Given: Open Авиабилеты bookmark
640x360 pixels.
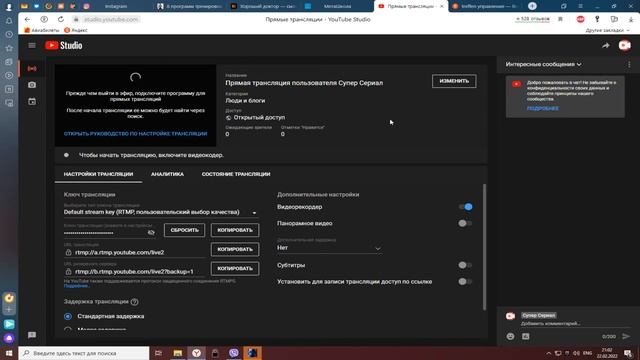Looking at the screenshot, I should [x=42, y=30].
